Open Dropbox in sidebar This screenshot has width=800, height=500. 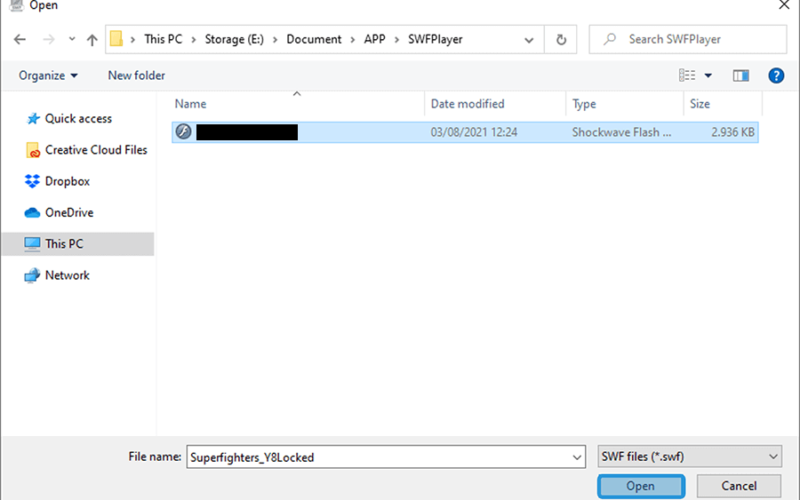tap(67, 181)
